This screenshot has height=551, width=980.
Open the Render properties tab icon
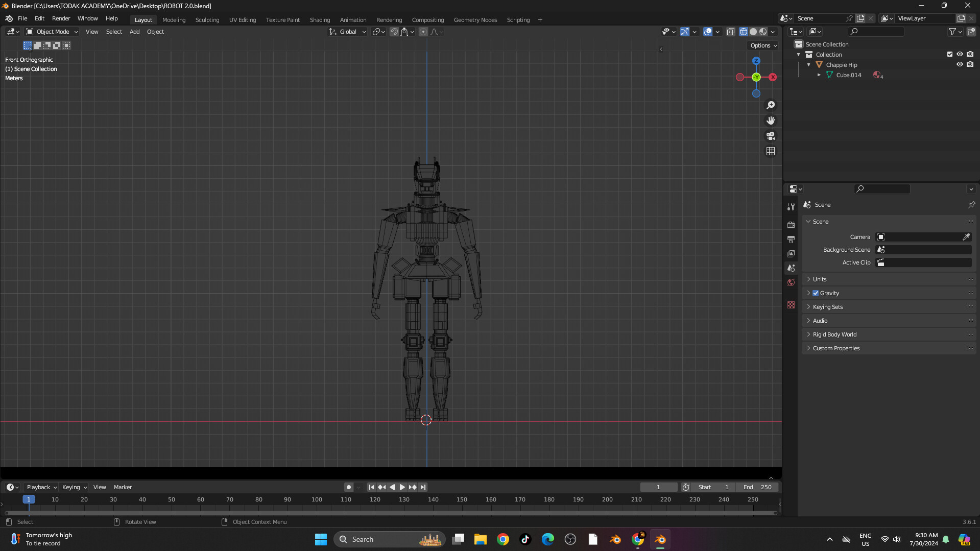pyautogui.click(x=791, y=225)
